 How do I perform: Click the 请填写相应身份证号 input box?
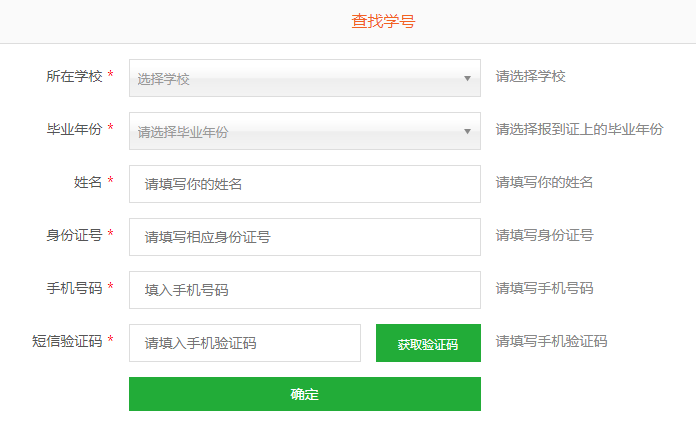304,237
